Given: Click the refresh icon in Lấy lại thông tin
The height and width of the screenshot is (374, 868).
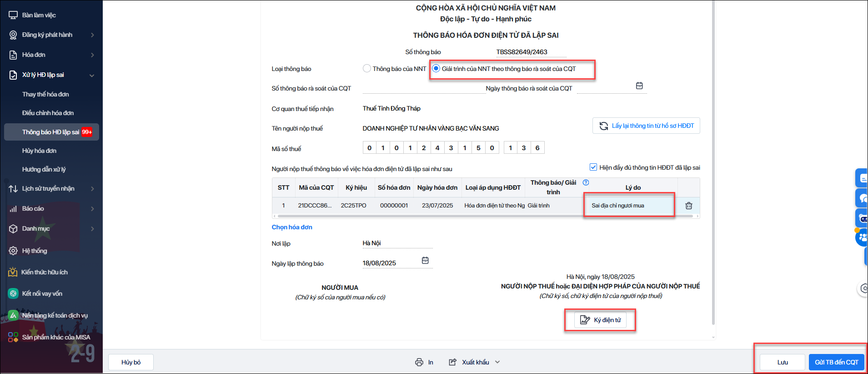Looking at the screenshot, I should [604, 126].
